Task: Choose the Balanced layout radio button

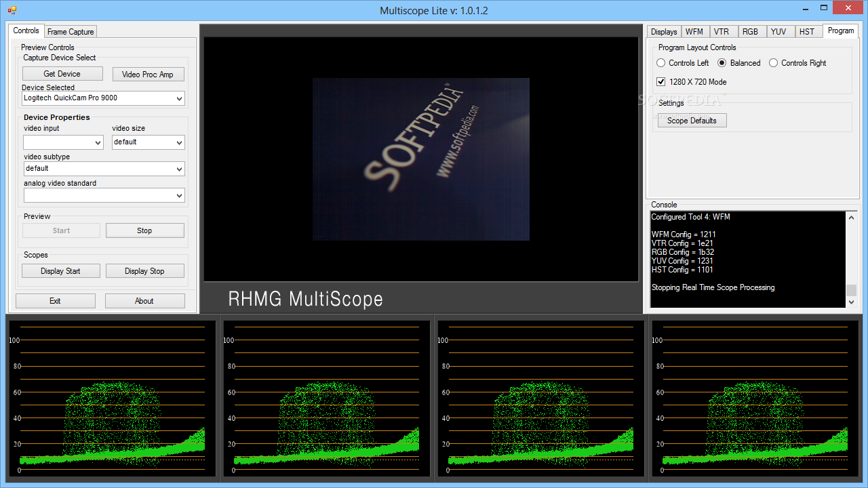Action: [722, 63]
